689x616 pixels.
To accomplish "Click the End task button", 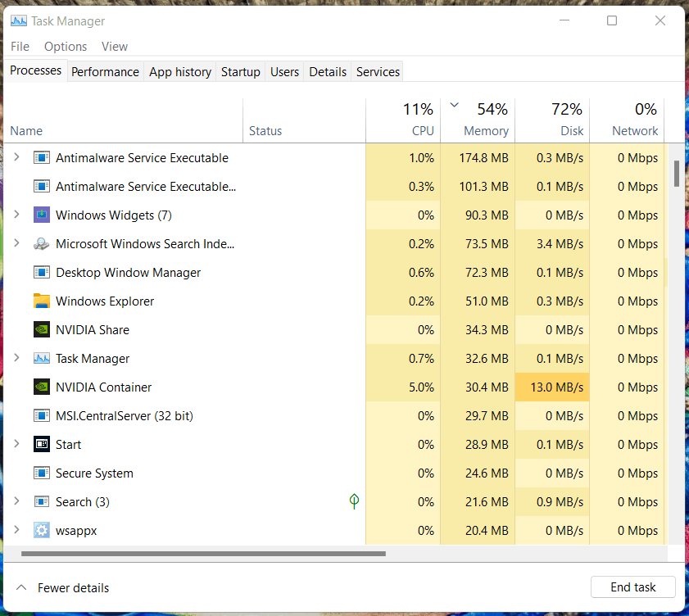I will (x=632, y=587).
